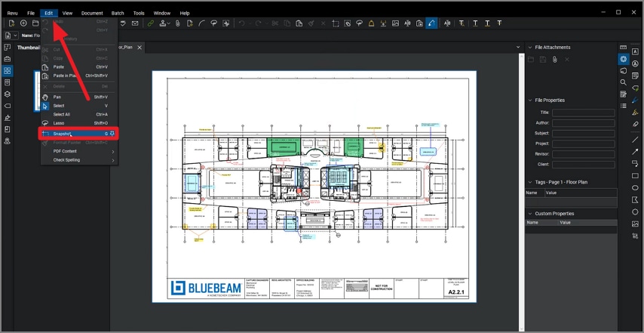The image size is (644, 333).
Task: Select the line markup tool
Action: click(x=636, y=140)
